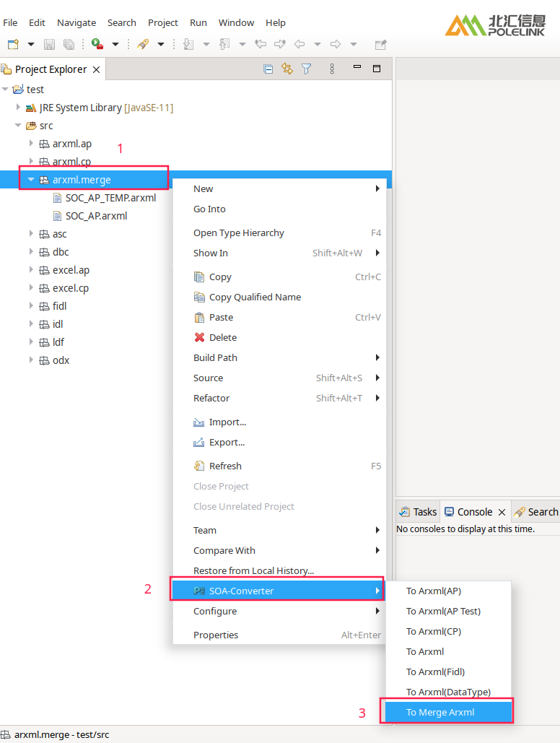Screen dimensions: 560x743
Task: Choose To Arxml(AP Test) option
Action: [449, 612]
